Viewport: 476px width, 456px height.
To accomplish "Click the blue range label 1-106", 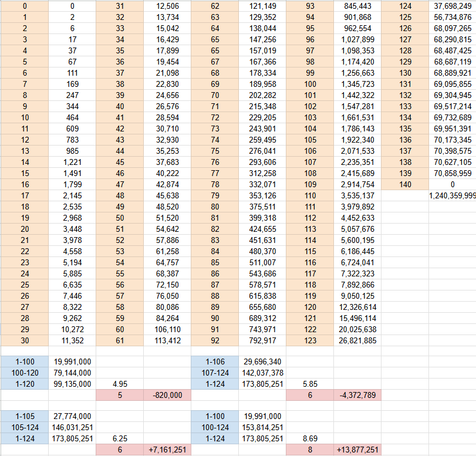I will (x=215, y=362).
